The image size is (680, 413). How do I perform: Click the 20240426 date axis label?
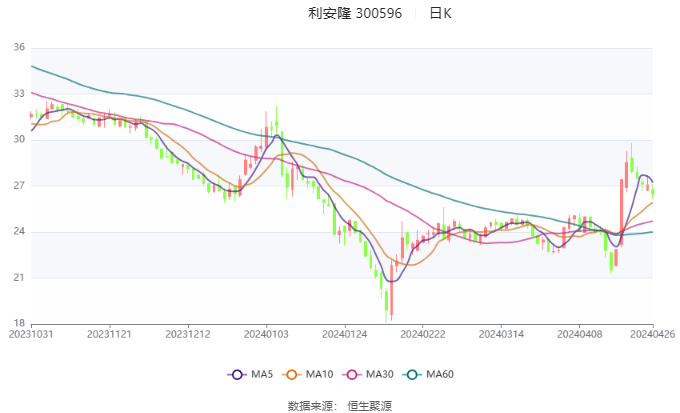pos(653,334)
